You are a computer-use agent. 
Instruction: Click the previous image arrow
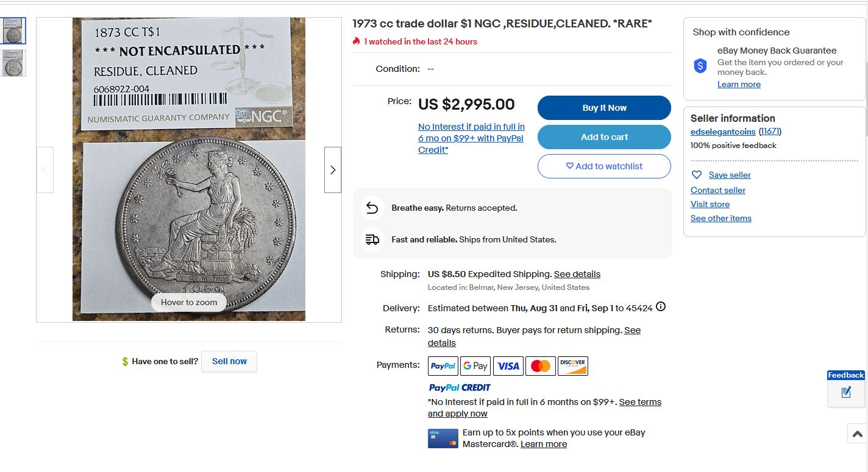(x=45, y=170)
